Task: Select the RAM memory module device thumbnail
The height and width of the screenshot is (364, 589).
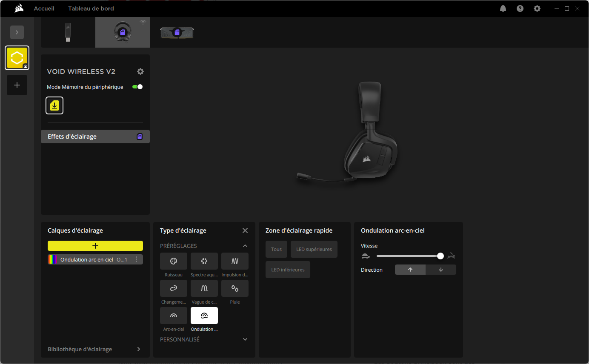Action: point(177,32)
